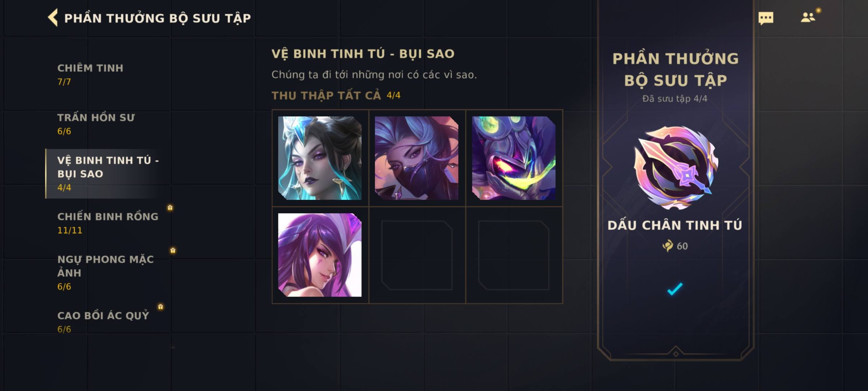868x391 pixels.
Task: Open the friends list icon
Action: (x=808, y=17)
